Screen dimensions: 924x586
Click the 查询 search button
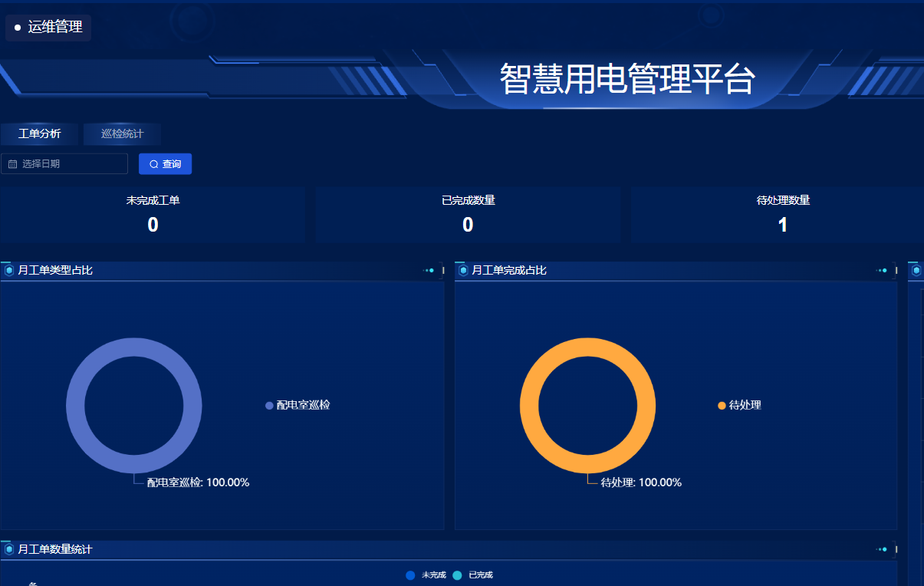click(x=165, y=164)
